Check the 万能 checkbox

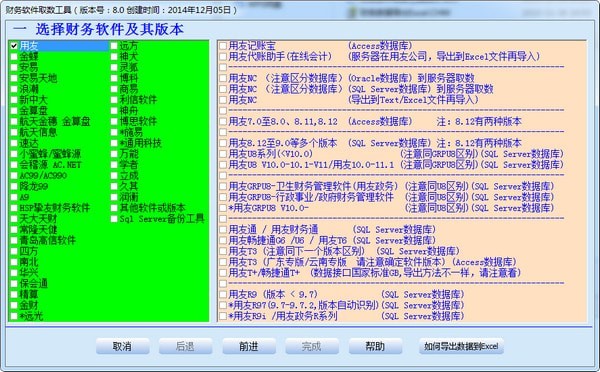114,154
